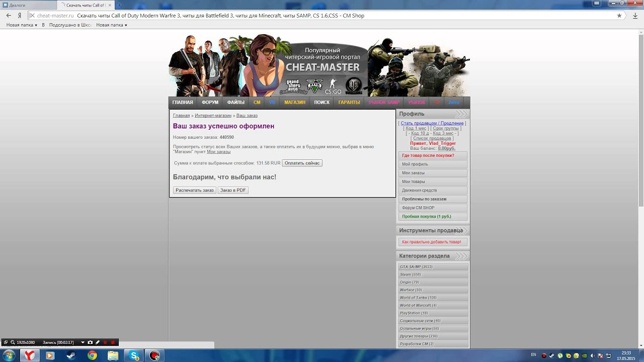Expand the first "Новая папка" bookmark folder
Image resolution: width=644 pixels, height=362 pixels.
point(22,25)
